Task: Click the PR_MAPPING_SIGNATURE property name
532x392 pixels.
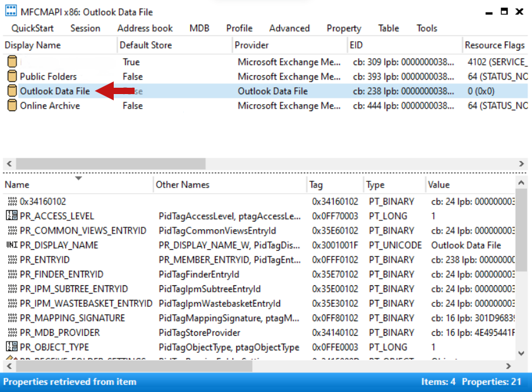Action: click(72, 318)
